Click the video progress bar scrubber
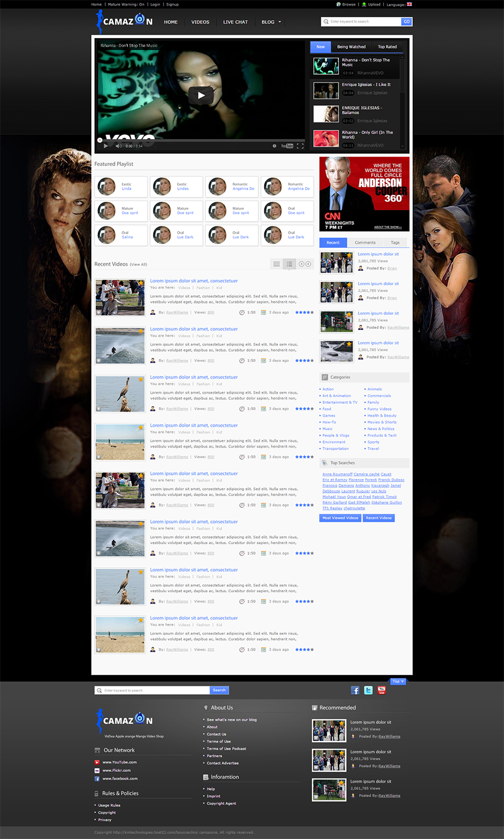Screen dimensions: 504x839 (100, 140)
